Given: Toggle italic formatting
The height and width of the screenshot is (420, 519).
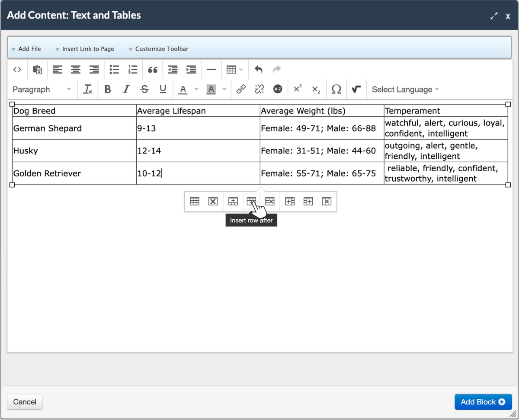Looking at the screenshot, I should [126, 90].
